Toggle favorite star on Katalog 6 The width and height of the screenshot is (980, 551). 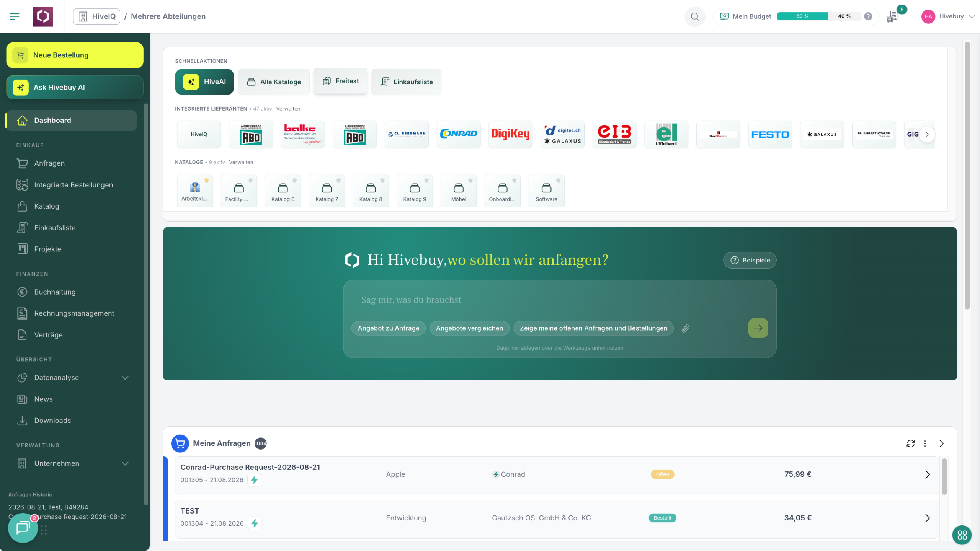[x=294, y=181]
